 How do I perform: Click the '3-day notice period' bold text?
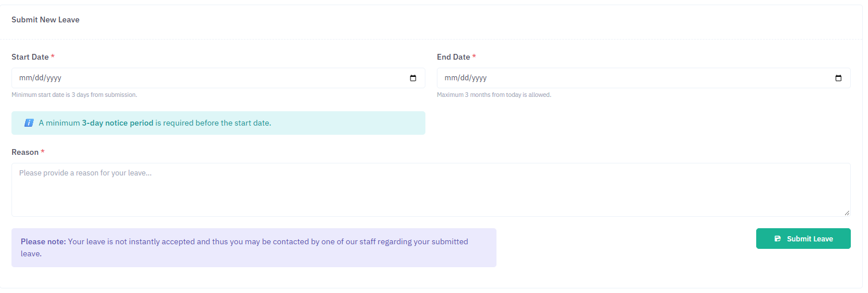(x=118, y=123)
